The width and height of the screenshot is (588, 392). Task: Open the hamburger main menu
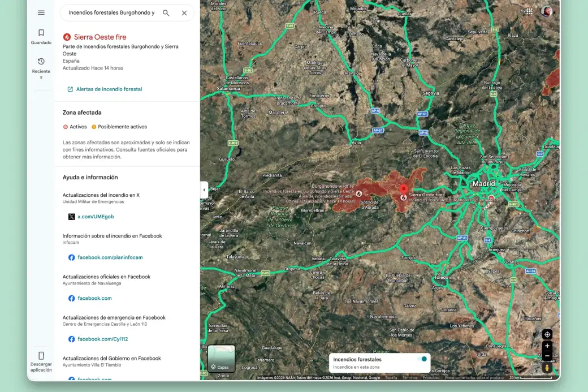(x=41, y=13)
